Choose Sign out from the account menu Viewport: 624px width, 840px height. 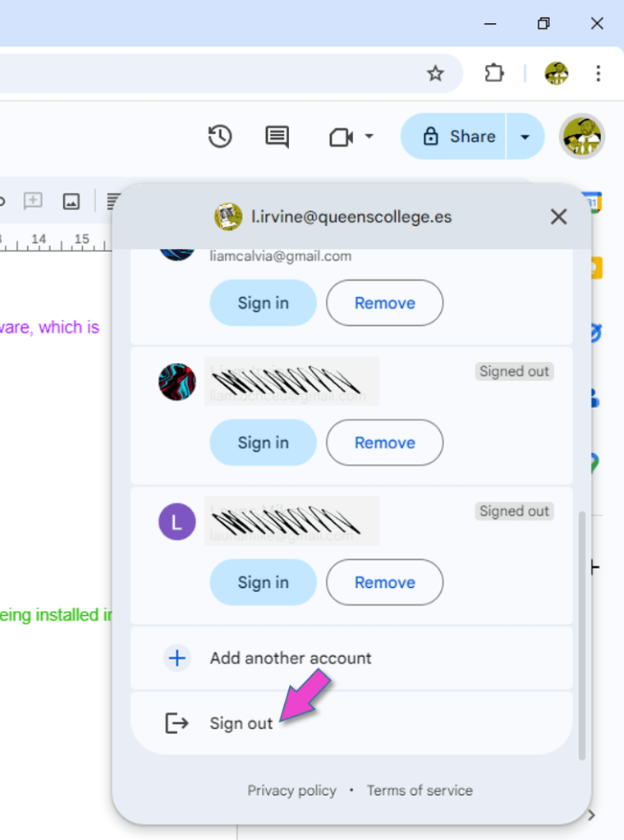tap(241, 723)
